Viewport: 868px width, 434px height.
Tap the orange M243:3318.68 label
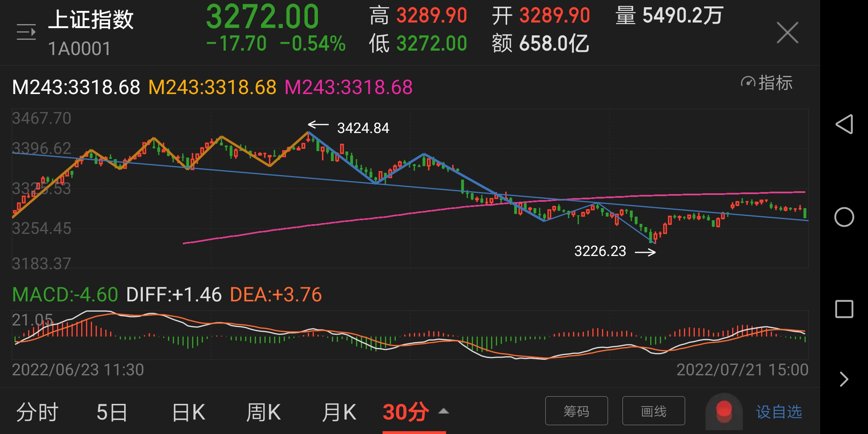(x=212, y=87)
